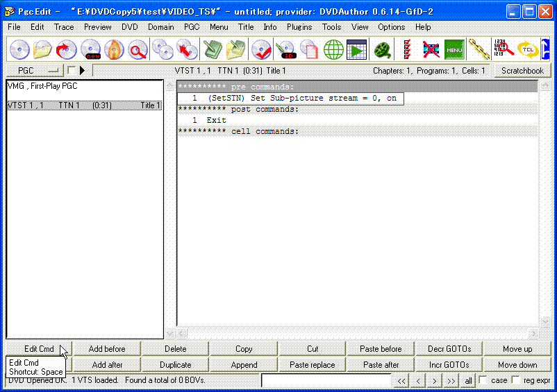Click the green film reel icon
The height and width of the screenshot is (392, 557).
point(383,49)
